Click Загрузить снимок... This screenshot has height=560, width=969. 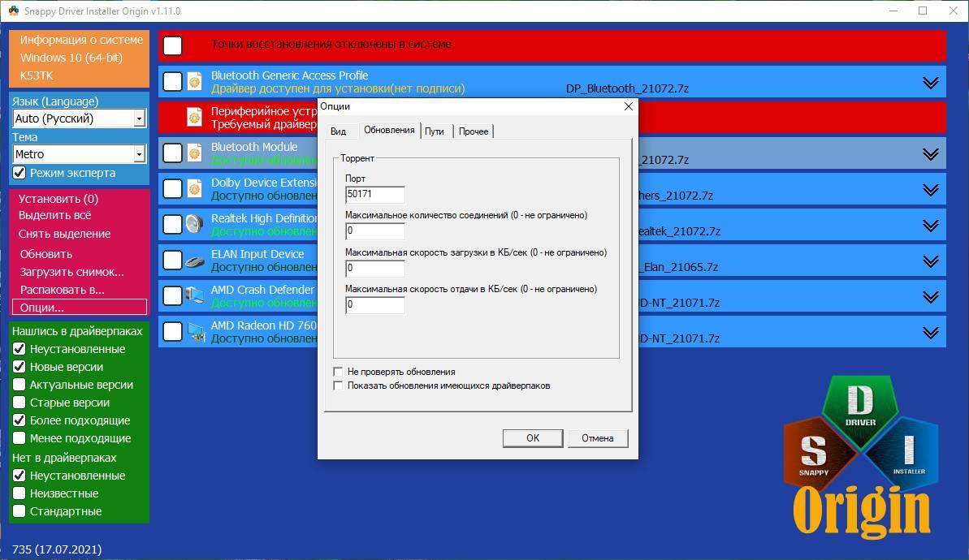(x=71, y=272)
